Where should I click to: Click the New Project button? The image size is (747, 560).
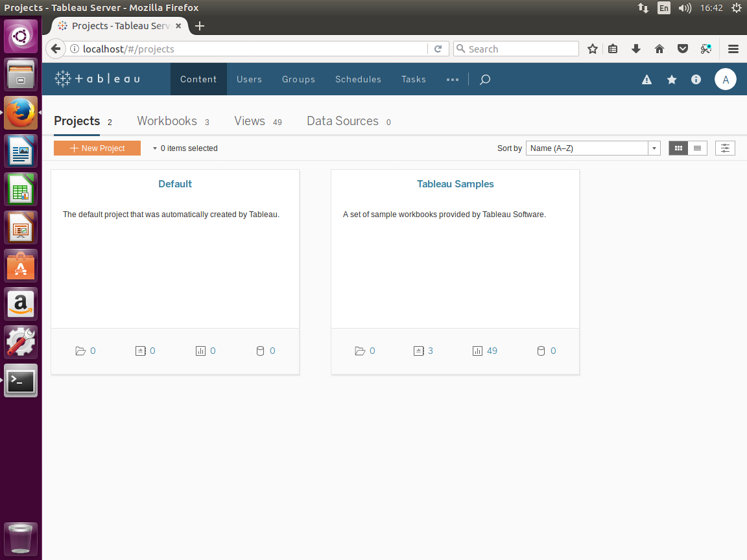pyautogui.click(x=97, y=148)
